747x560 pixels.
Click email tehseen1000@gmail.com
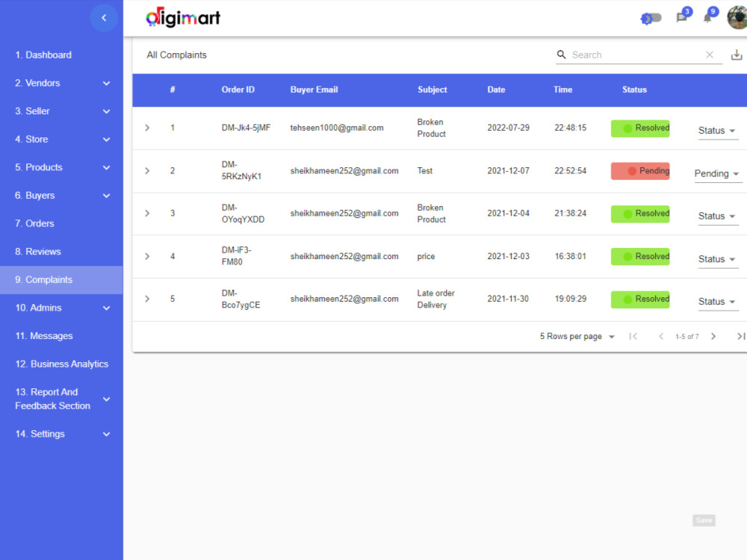pos(337,128)
